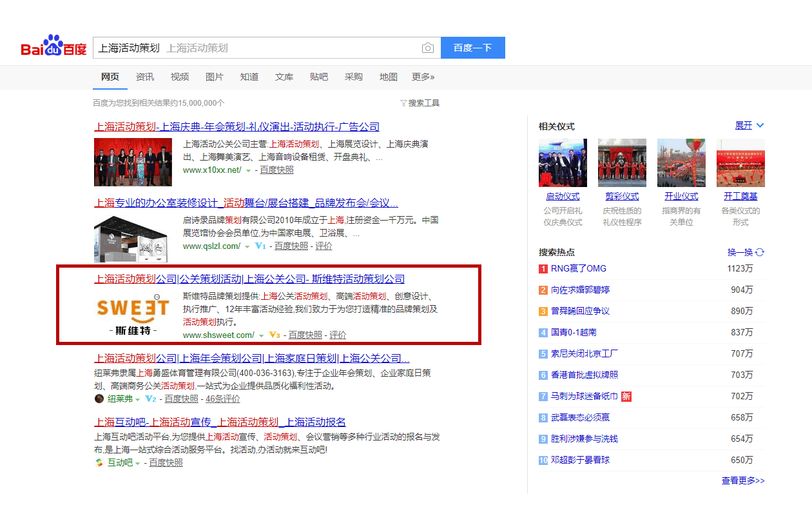Switch to the 视频 tab
Image resolution: width=812 pixels, height=525 pixels.
[180, 77]
